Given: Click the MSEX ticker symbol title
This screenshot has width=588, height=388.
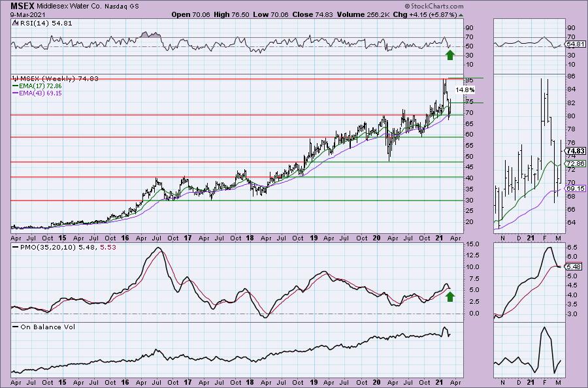Looking at the screenshot, I should click(22, 6).
